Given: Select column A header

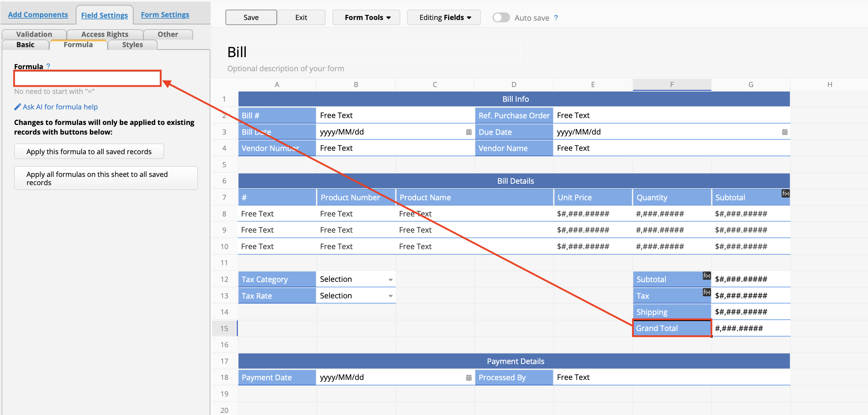Looking at the screenshot, I should pyautogui.click(x=277, y=84).
